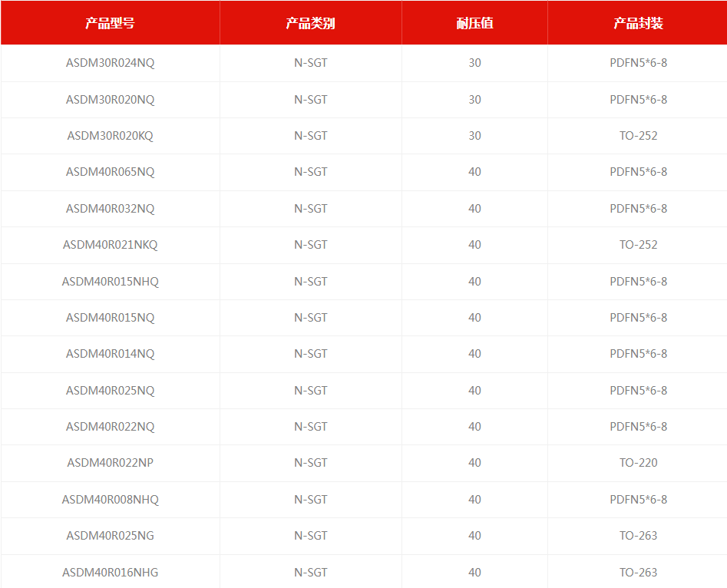The image size is (727, 588).
Task: Click model ASDM40R025NG
Action: pyautogui.click(x=110, y=536)
